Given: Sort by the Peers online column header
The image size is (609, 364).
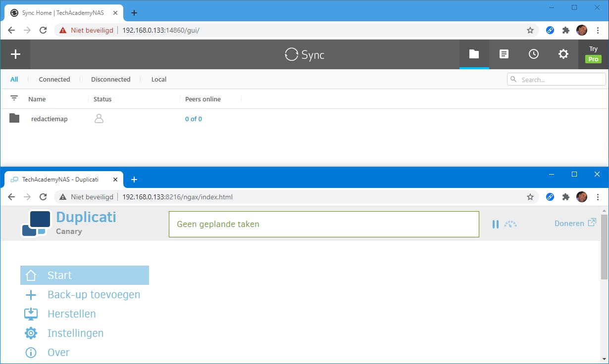Looking at the screenshot, I should point(203,99).
